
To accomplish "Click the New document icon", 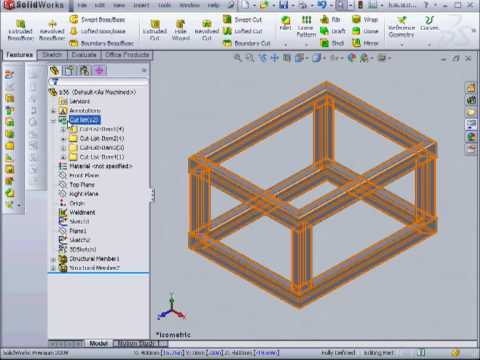I will (246, 5).
